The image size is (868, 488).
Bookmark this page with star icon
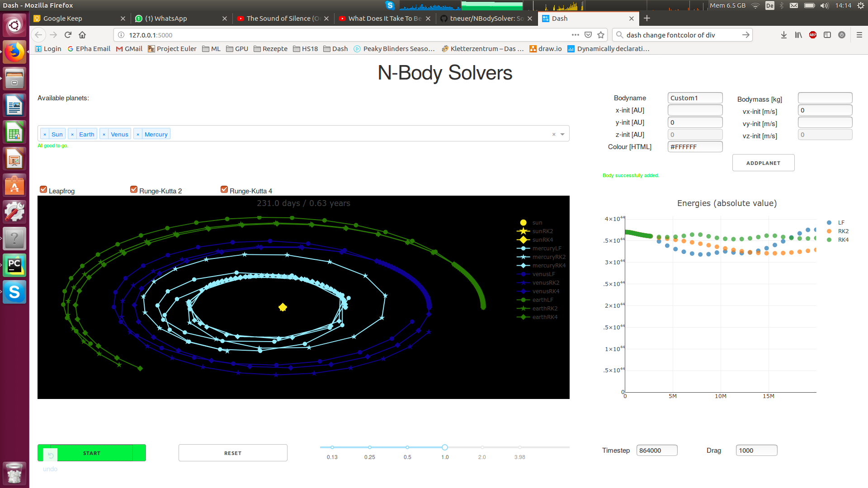(601, 35)
